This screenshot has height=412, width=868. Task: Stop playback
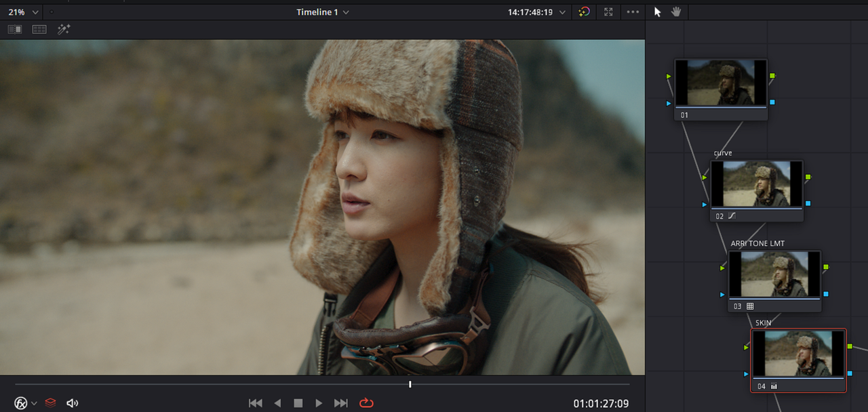[x=298, y=403]
